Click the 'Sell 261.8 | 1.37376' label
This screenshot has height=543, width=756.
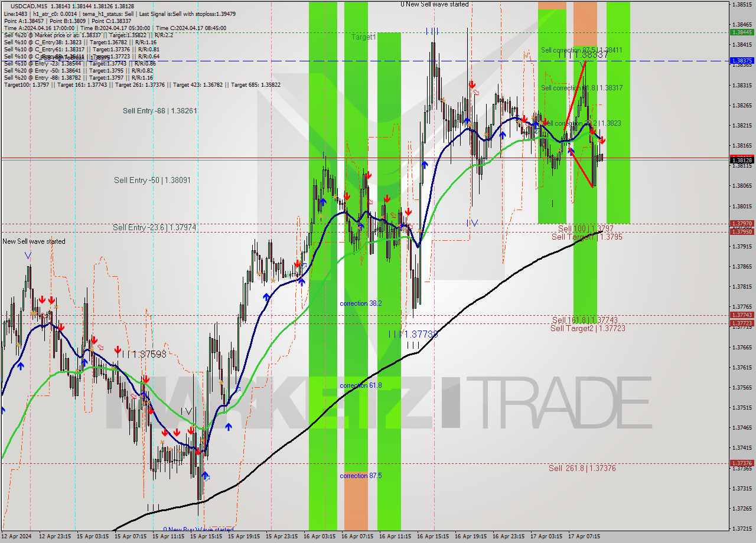(582, 468)
